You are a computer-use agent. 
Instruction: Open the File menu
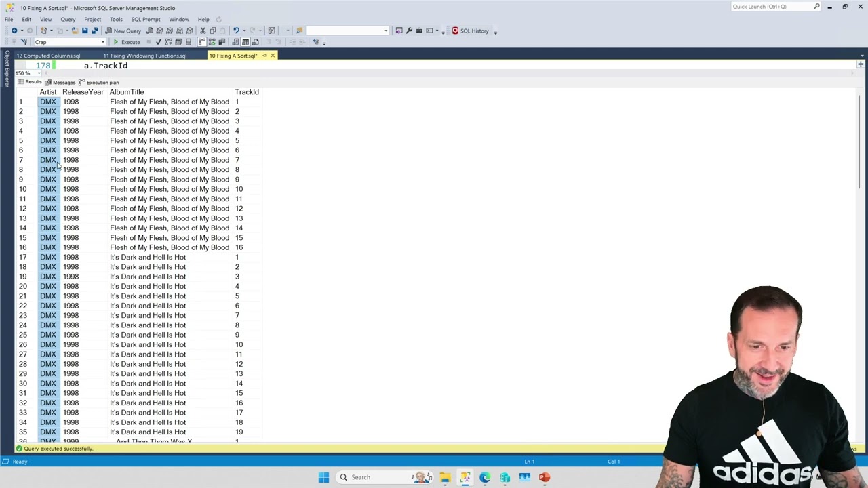point(9,19)
